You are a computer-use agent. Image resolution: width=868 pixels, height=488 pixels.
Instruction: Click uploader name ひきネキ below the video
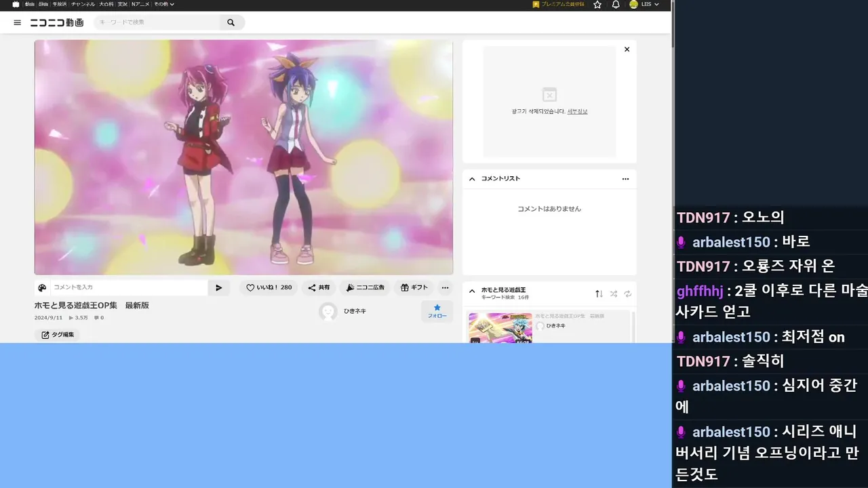pos(355,311)
